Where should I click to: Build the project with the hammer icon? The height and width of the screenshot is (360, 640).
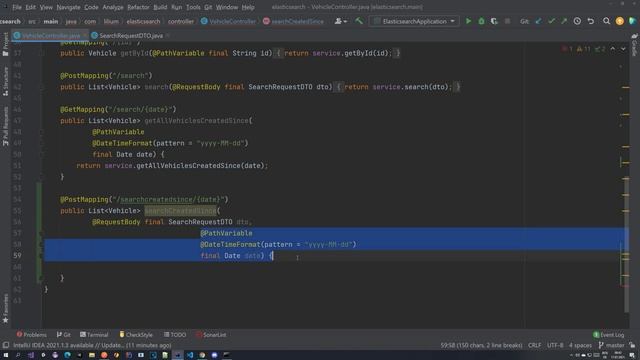click(x=359, y=21)
